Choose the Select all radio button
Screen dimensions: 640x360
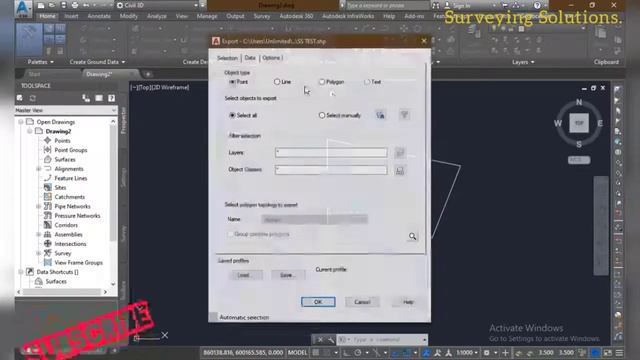[232, 116]
